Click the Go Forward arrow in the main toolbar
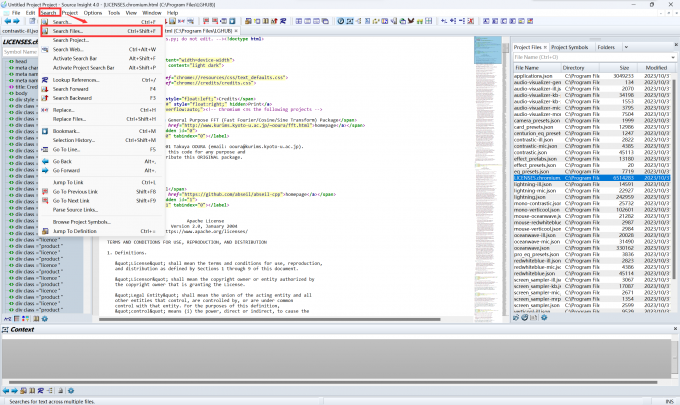The image size is (680, 405). (x=16, y=21)
